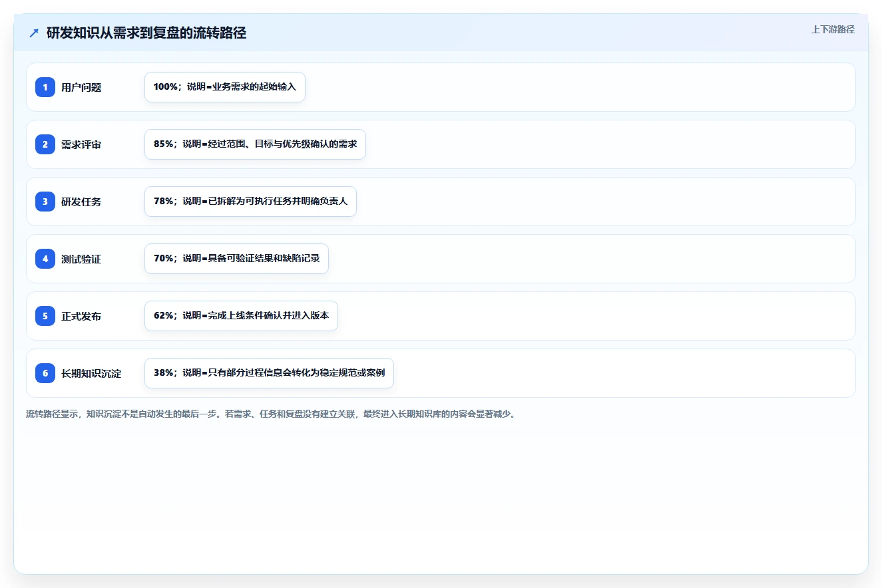
Task: Click the 正式发布 step label
Action: click(x=81, y=316)
